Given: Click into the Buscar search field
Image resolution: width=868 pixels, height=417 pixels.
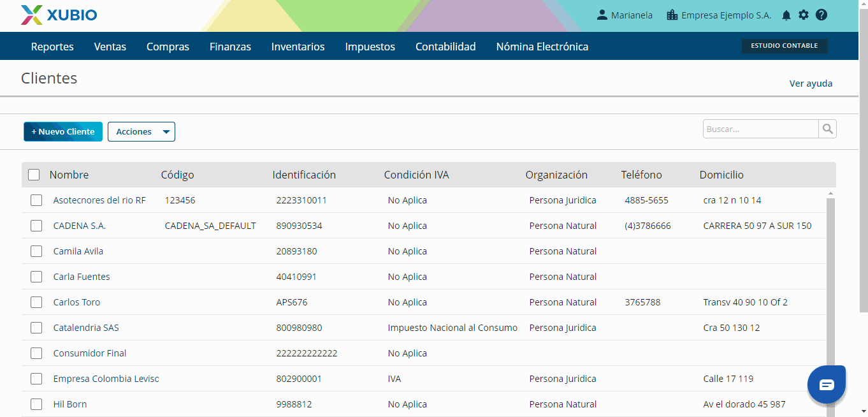Looking at the screenshot, I should [x=760, y=129].
